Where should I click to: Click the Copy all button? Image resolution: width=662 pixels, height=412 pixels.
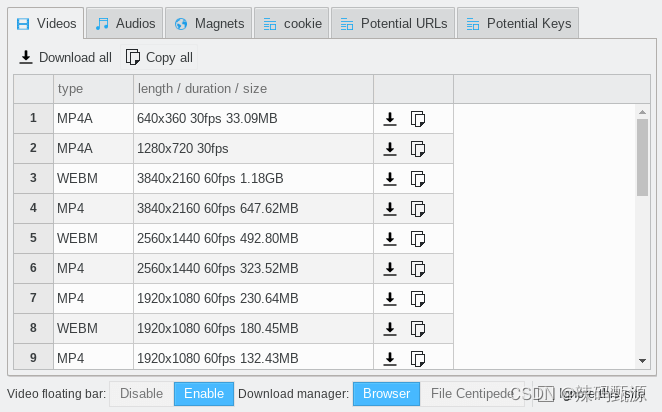coord(159,58)
